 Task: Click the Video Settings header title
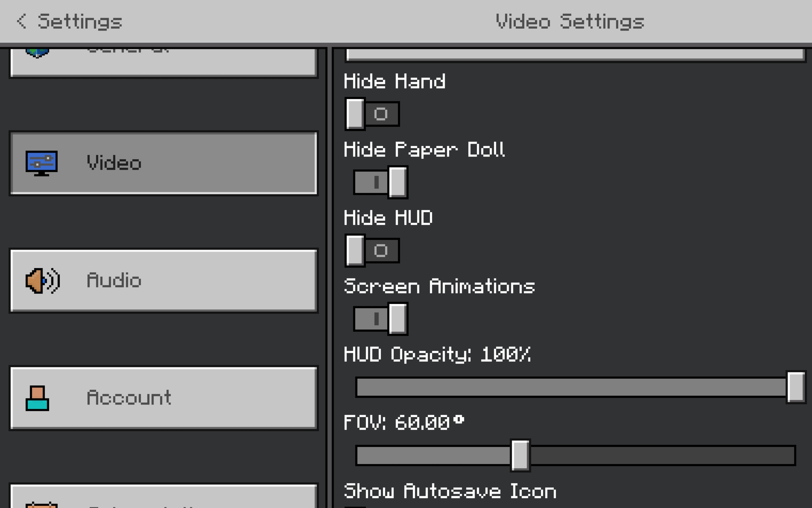[570, 21]
